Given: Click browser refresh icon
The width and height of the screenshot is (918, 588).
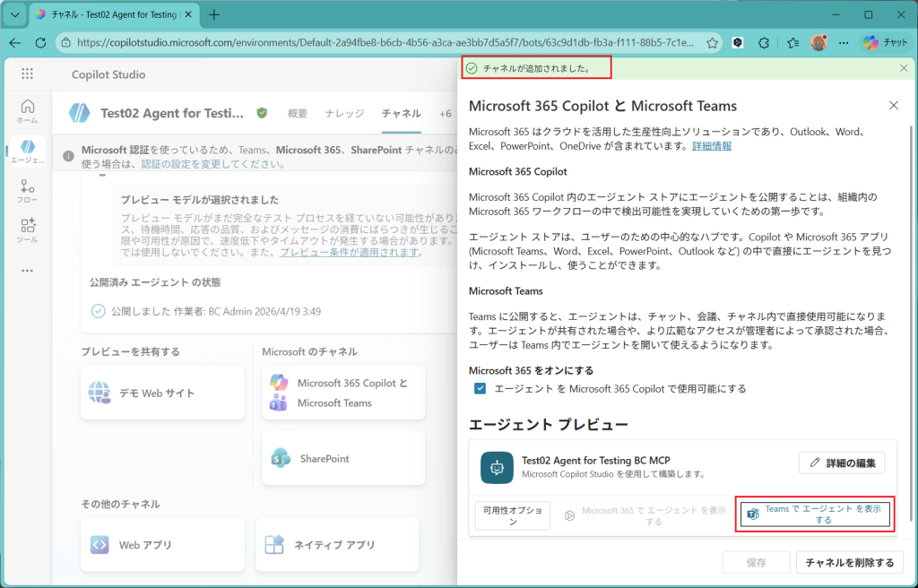Looking at the screenshot, I should point(40,42).
